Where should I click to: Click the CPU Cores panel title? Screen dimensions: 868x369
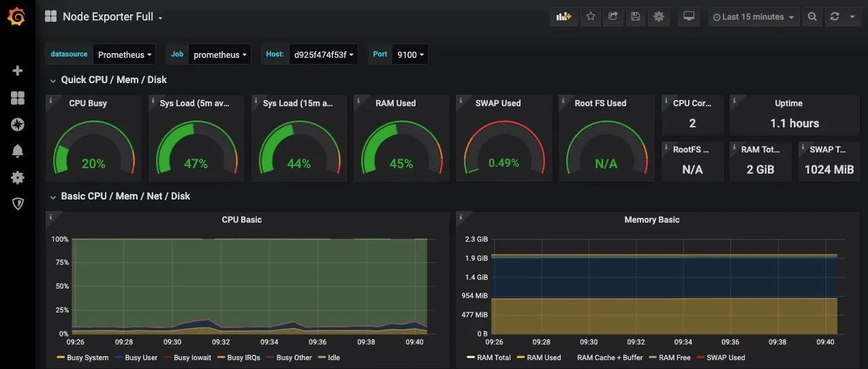pyautogui.click(x=692, y=103)
